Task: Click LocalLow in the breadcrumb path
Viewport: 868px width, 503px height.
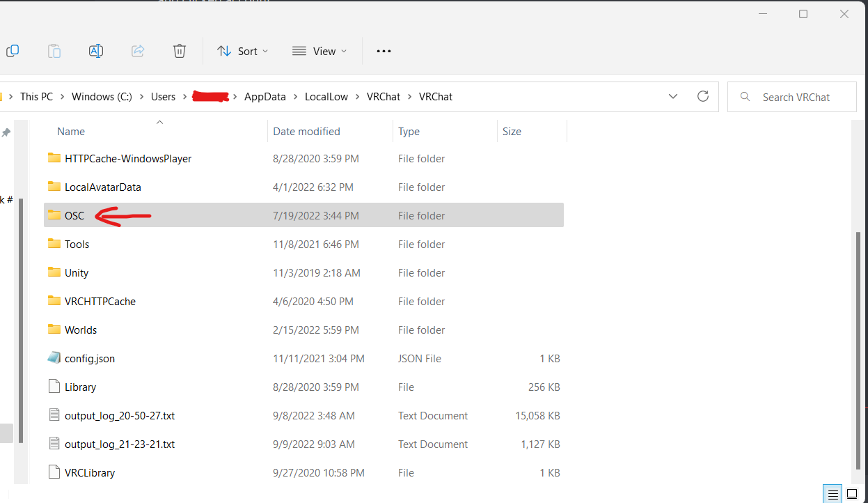Action: click(x=326, y=97)
